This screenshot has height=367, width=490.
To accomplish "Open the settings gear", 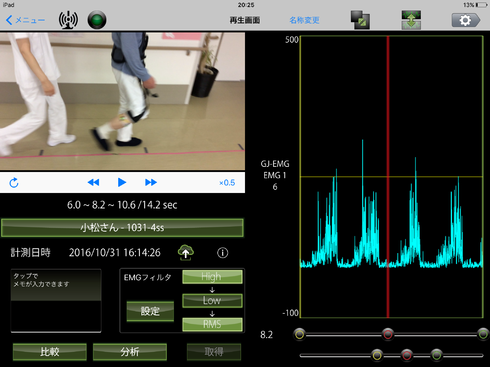I will tap(466, 20).
